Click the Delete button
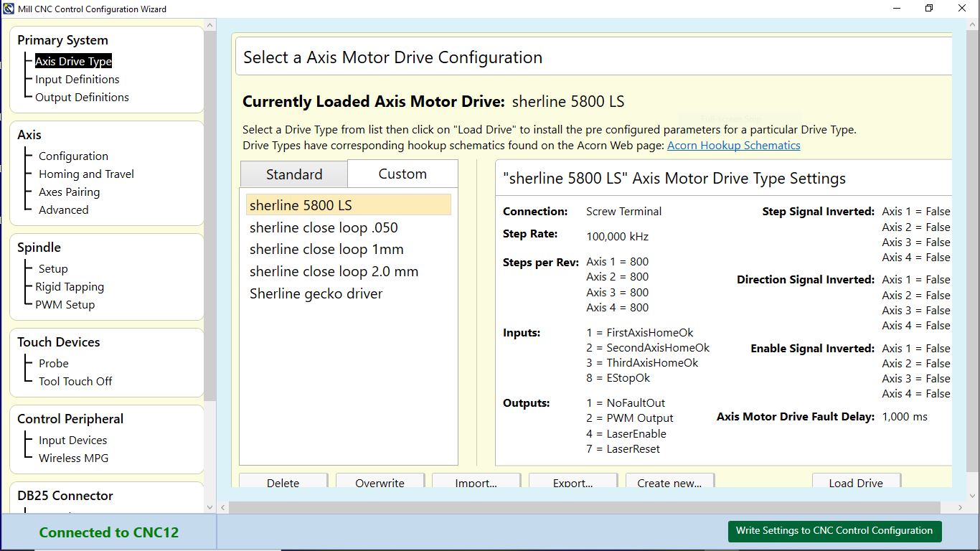980x551 pixels. coord(283,481)
